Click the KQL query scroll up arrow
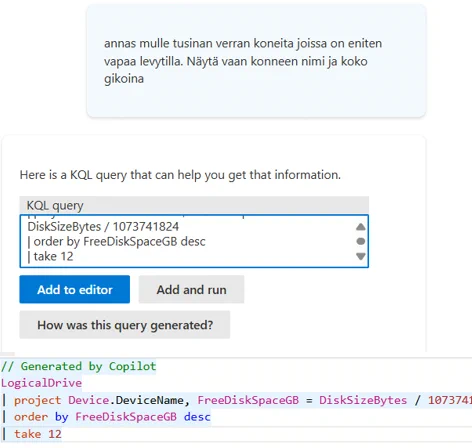The image size is (472, 448). (x=360, y=227)
